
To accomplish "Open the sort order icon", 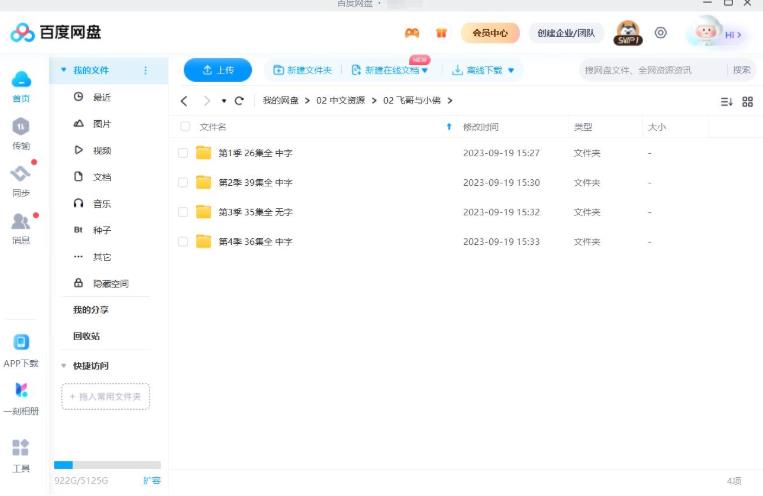I will point(727,102).
